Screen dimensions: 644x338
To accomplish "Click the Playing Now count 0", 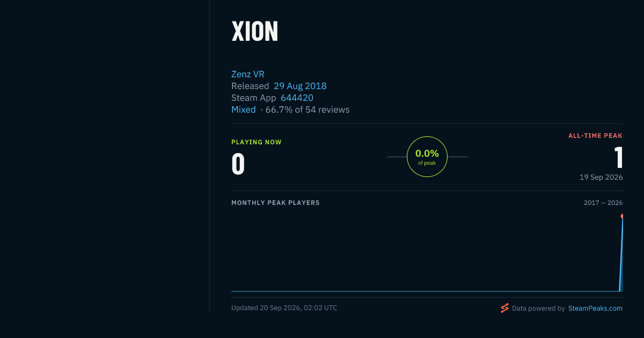I will click(238, 164).
